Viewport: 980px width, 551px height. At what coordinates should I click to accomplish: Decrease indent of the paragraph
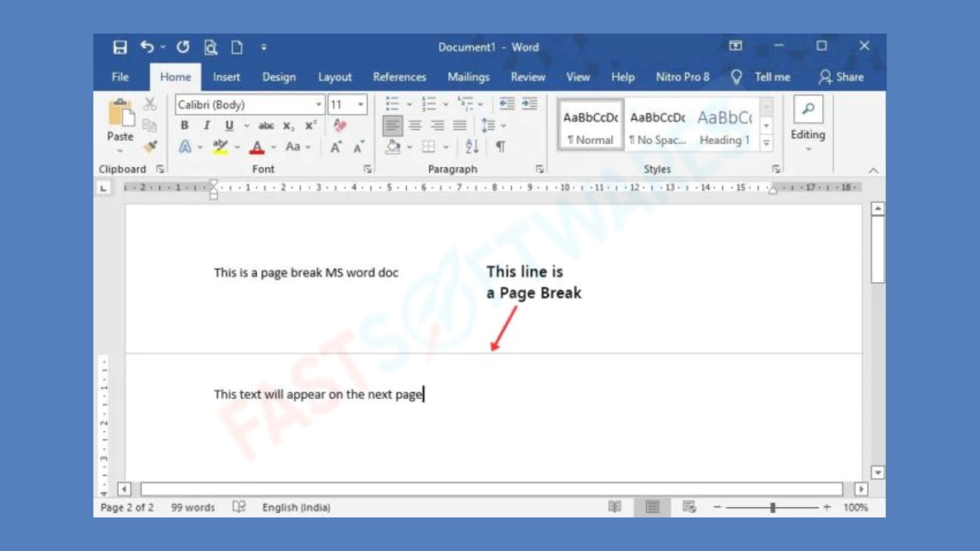(x=507, y=104)
